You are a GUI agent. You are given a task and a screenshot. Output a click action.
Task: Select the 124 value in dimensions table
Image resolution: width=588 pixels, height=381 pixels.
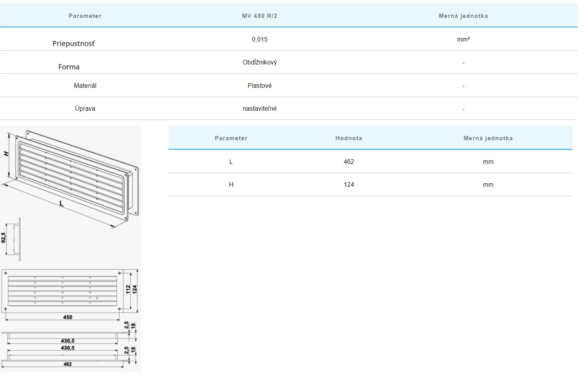click(x=349, y=184)
